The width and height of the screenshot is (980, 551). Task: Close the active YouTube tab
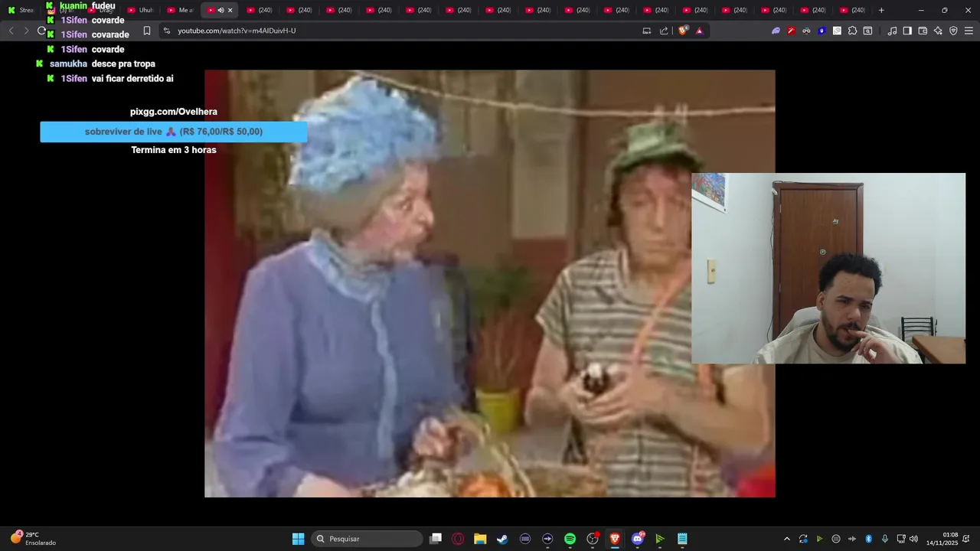230,10
